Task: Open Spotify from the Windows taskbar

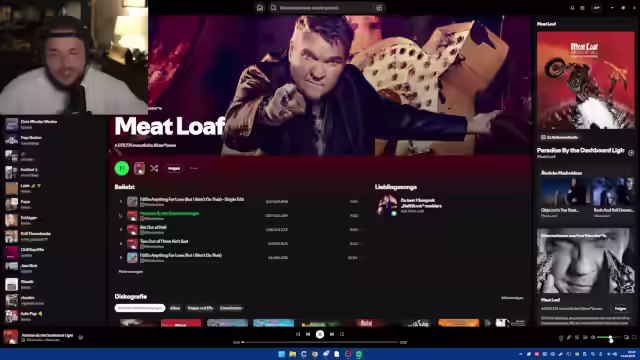Action: point(359,354)
